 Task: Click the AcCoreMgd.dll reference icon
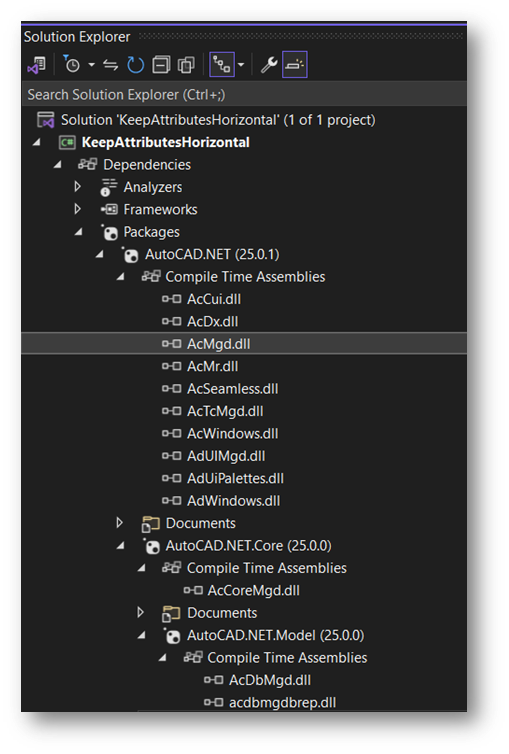tap(193, 591)
